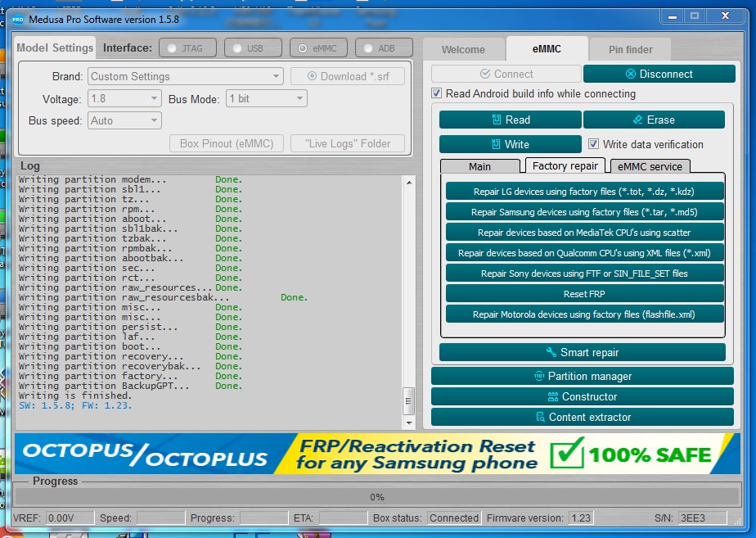Select the ADB interface option
Image resolution: width=756 pixels, height=538 pixels.
point(384,48)
